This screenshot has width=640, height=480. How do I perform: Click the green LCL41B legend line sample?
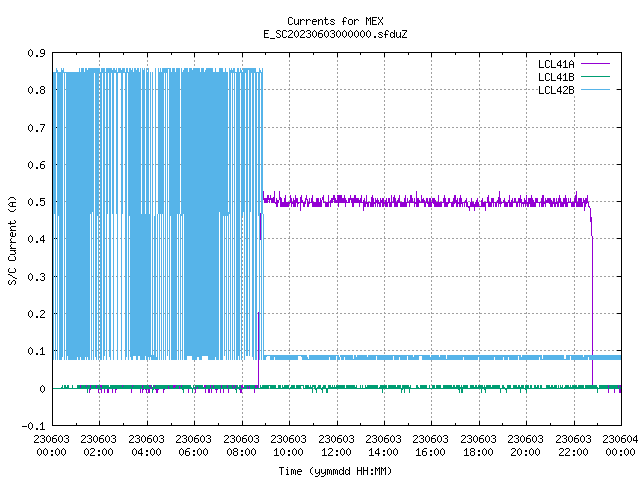(595, 76)
